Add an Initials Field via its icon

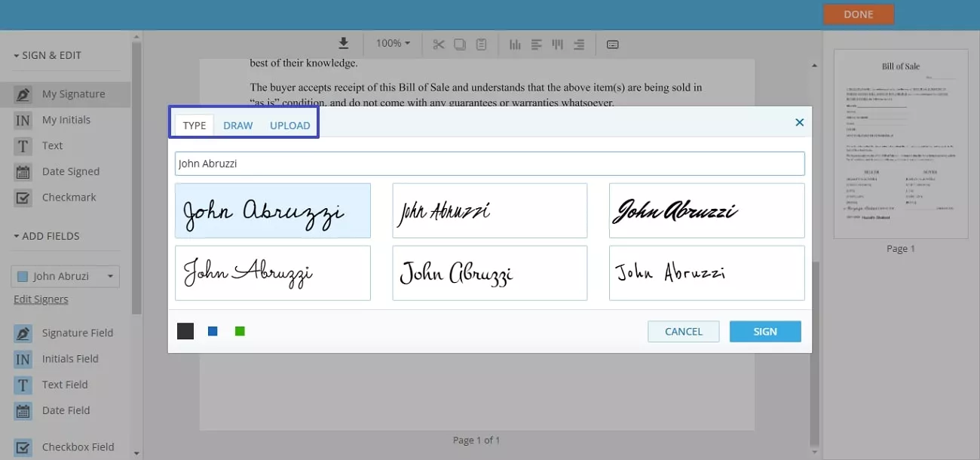click(23, 359)
